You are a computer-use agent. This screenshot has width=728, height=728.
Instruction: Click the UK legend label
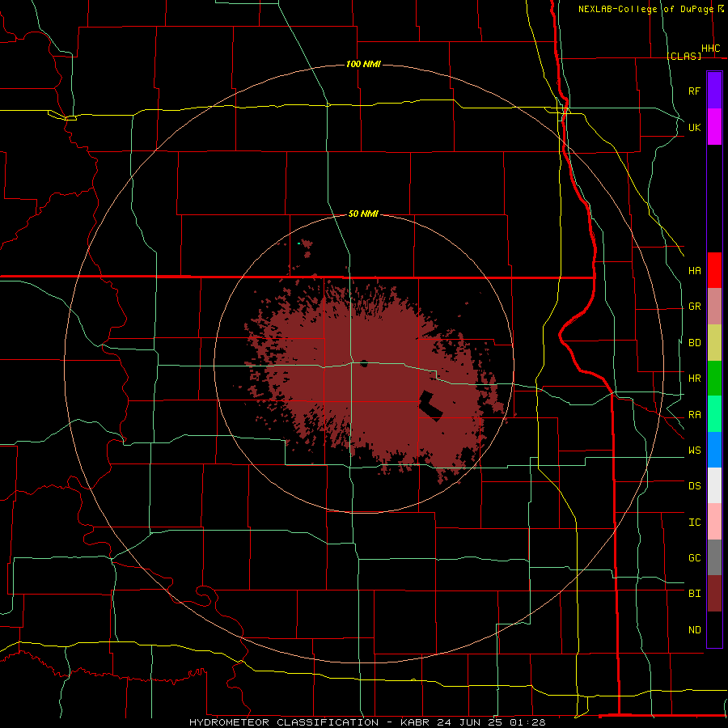click(x=694, y=127)
